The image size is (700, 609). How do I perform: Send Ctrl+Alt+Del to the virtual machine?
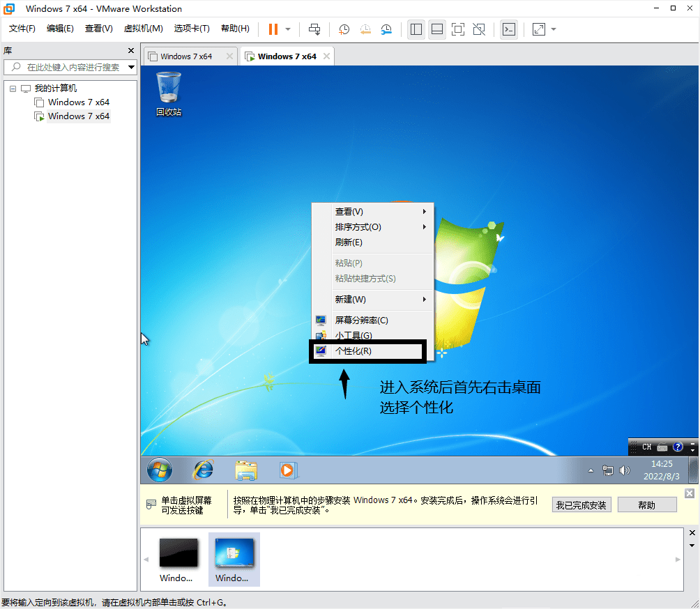click(314, 29)
